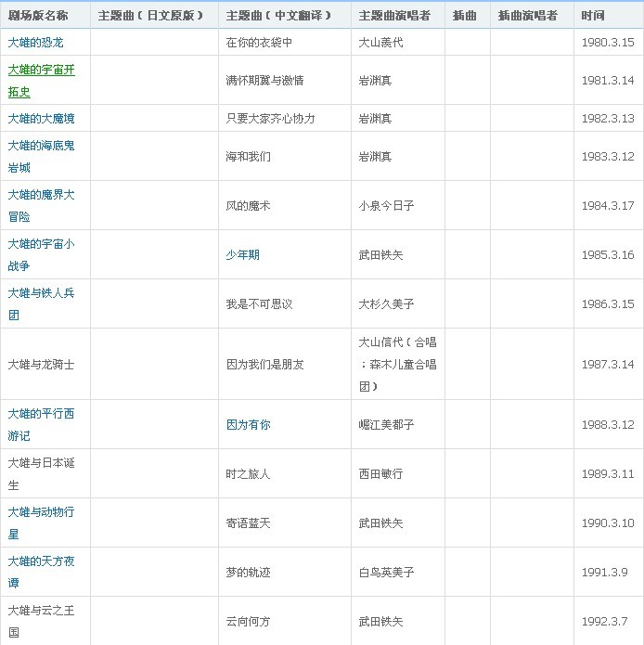Select the 大雄与日本诞生 title cell
This screenshot has height=645, width=644.
coord(41,473)
